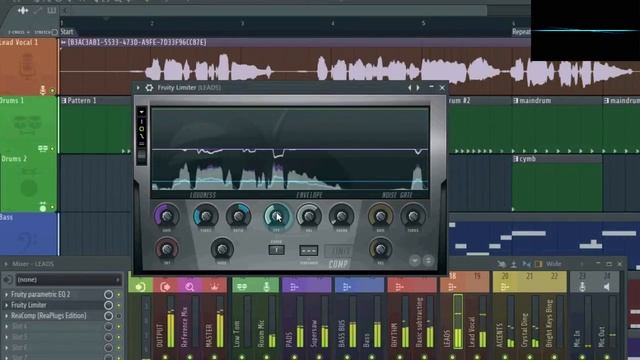Open the Fruity Limiter gear settings
Viewport: 640px width, 360px height.
[x=149, y=87]
